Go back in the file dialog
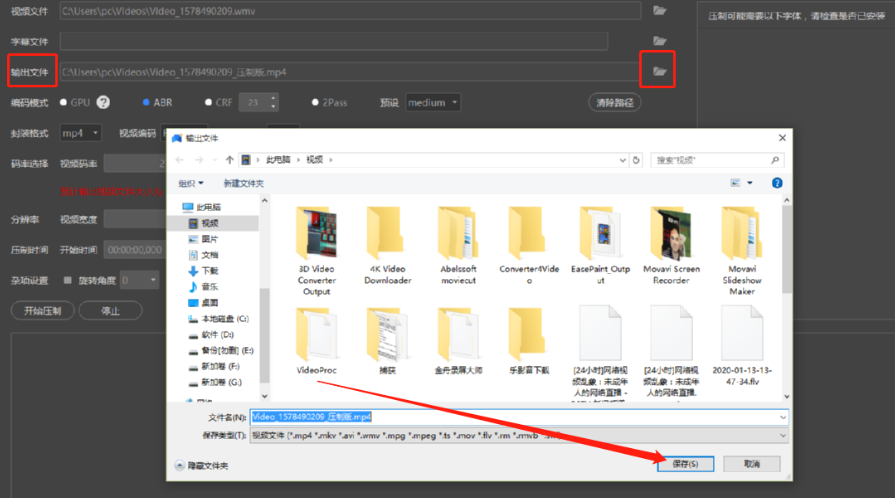This screenshot has height=498, width=895. 180,160
